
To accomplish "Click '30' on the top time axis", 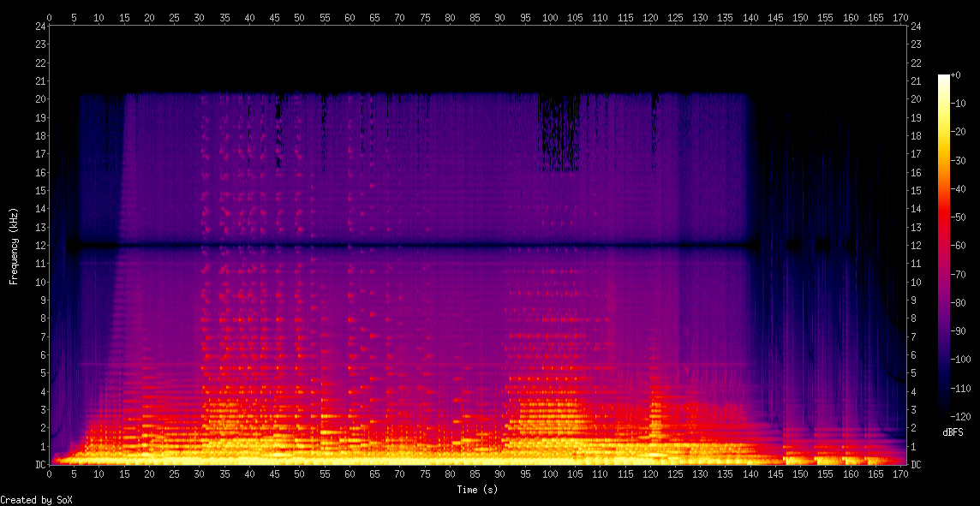I will pyautogui.click(x=200, y=18).
